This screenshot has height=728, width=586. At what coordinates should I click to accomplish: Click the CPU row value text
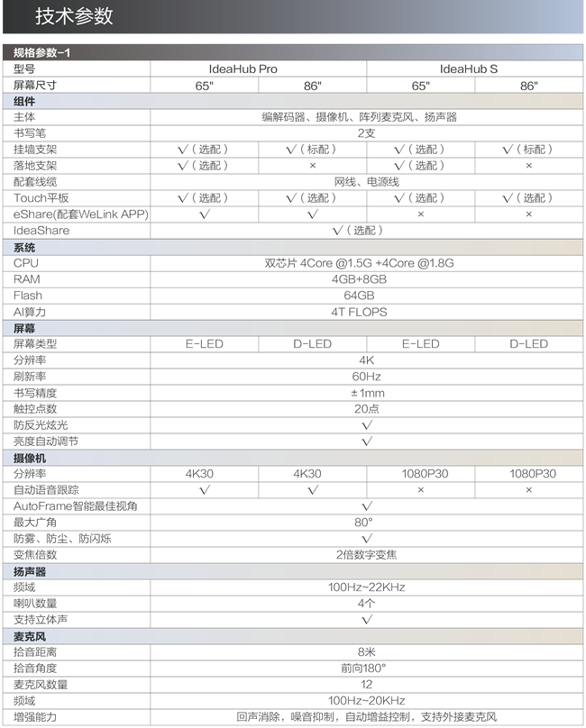coord(359,263)
